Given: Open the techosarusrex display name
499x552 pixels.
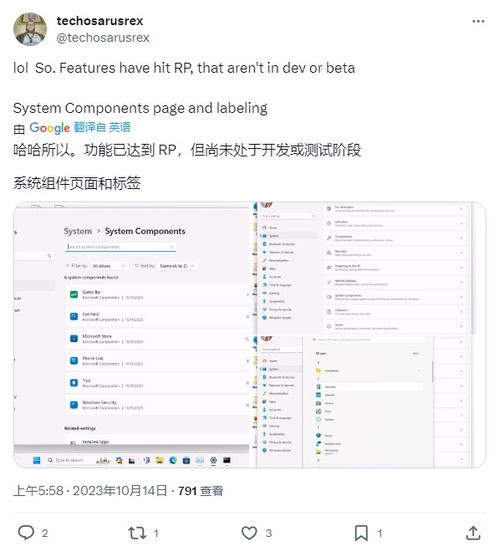Looking at the screenshot, I should [100, 21].
